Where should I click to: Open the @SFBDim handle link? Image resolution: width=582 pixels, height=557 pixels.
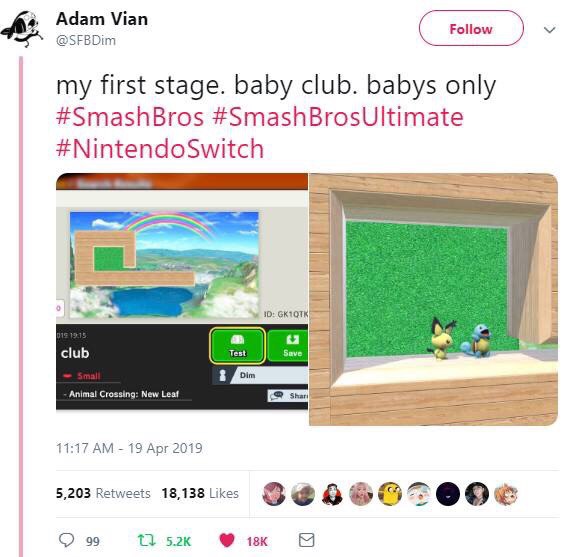(x=86, y=40)
